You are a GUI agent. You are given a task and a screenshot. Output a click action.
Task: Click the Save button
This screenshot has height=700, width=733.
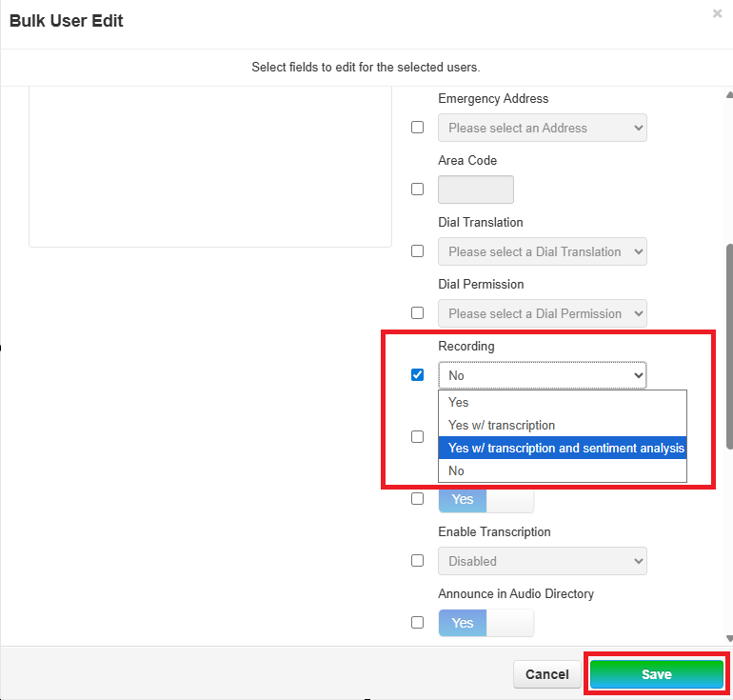point(656,674)
